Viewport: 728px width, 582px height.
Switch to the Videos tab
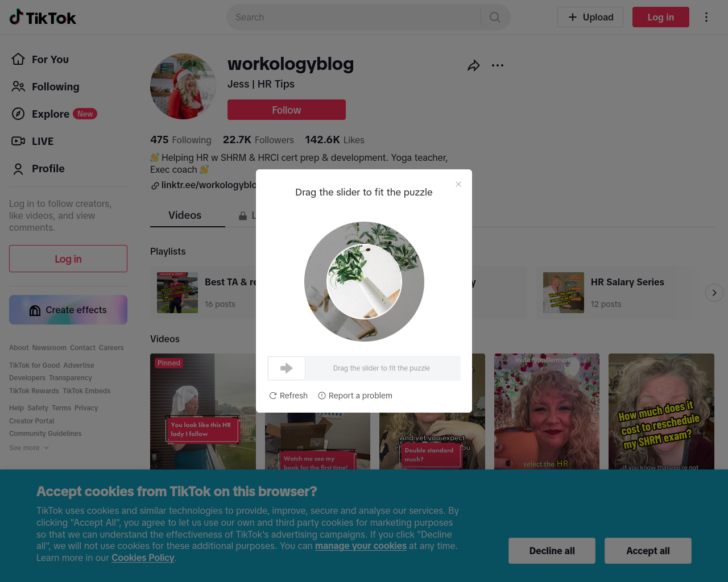coord(185,215)
